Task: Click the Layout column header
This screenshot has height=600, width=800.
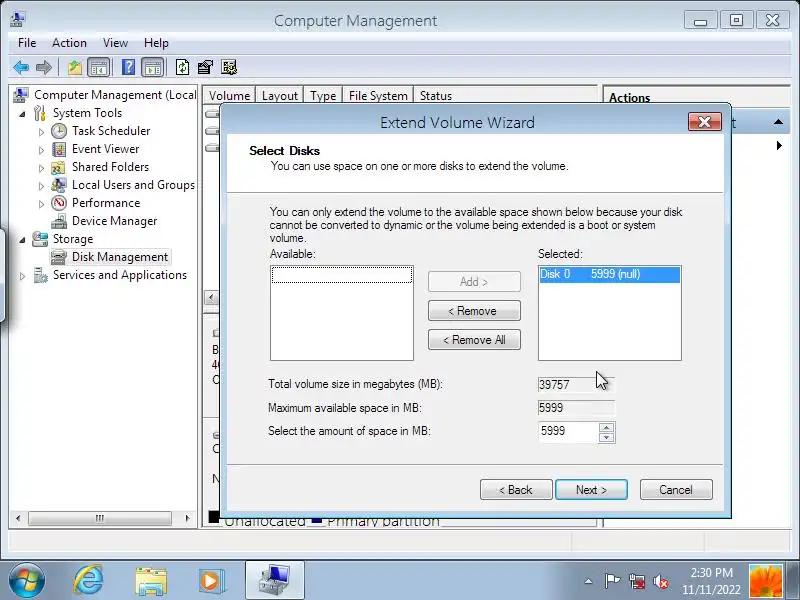Action: click(280, 95)
